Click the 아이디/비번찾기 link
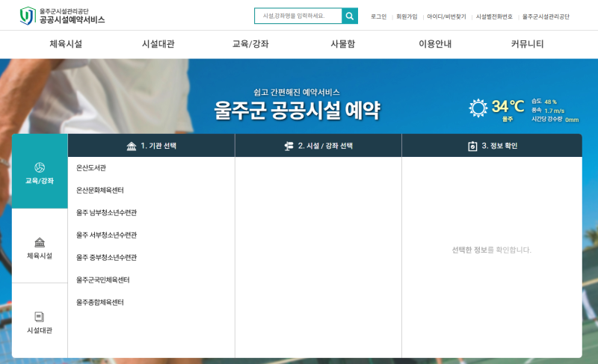 446,16
